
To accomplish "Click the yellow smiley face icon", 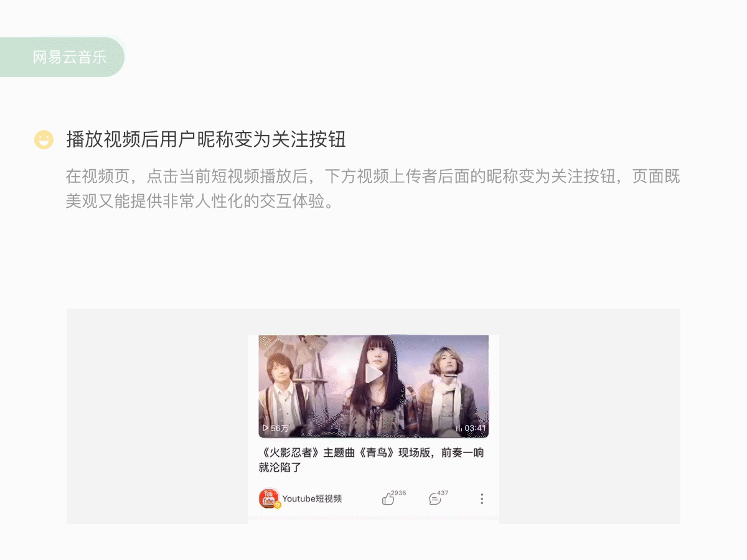I will 44,140.
